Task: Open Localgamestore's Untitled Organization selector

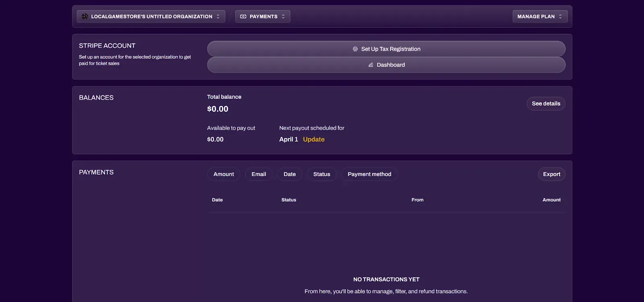Action: [x=151, y=16]
